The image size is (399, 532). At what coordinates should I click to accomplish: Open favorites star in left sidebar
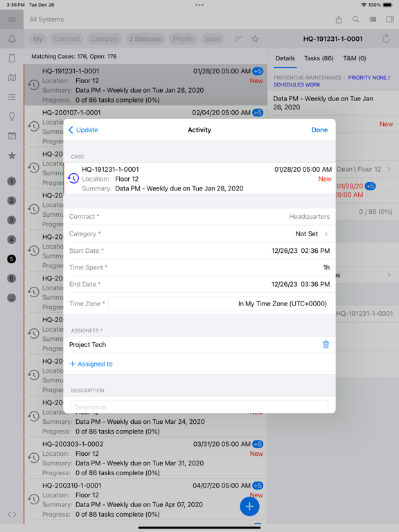[12, 155]
